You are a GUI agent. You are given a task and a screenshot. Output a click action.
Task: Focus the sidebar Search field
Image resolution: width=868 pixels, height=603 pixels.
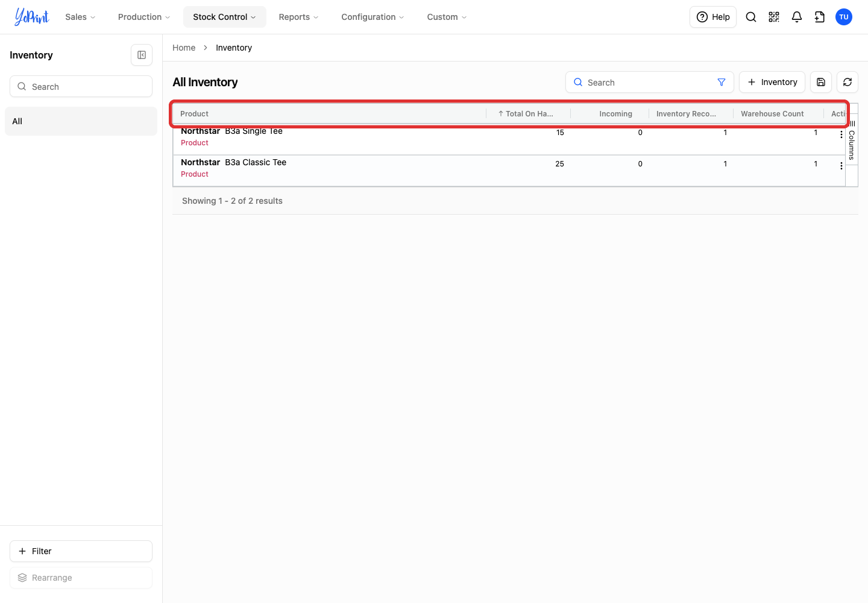81,86
